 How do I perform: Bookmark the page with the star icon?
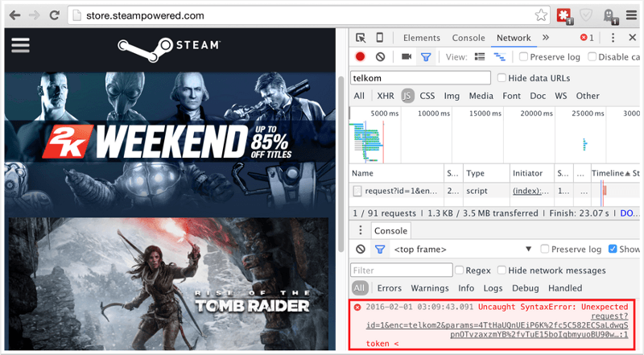(541, 15)
